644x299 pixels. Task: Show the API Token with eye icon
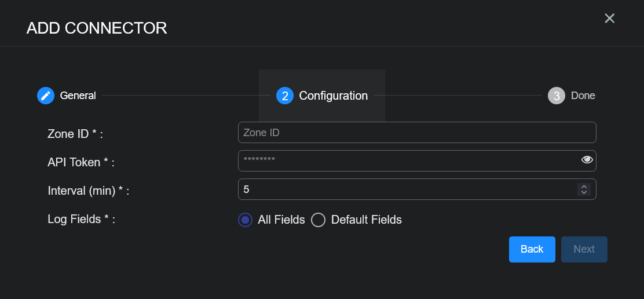tap(587, 160)
